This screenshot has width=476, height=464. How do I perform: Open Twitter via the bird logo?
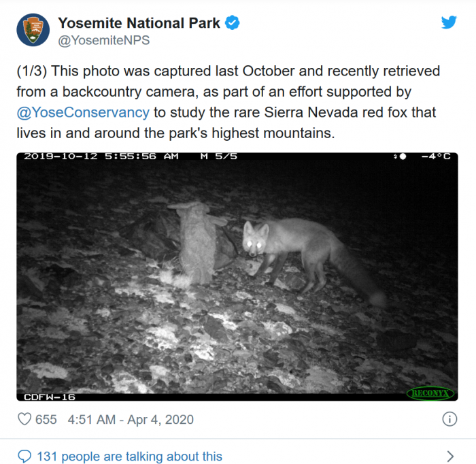point(448,22)
